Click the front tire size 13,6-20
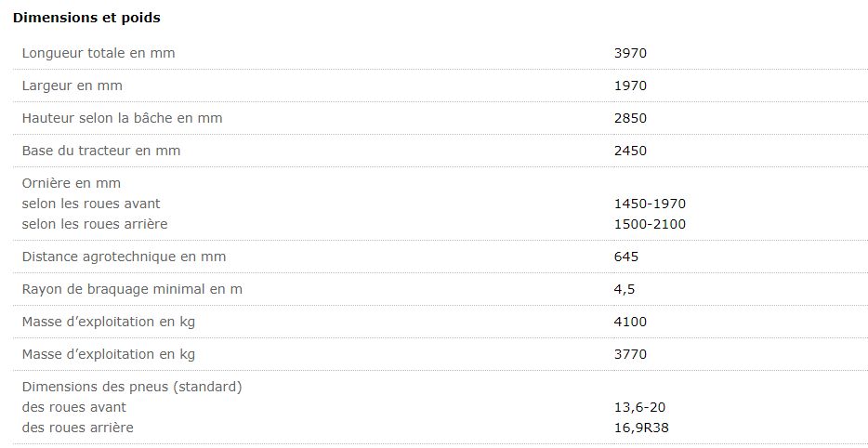 (640, 407)
